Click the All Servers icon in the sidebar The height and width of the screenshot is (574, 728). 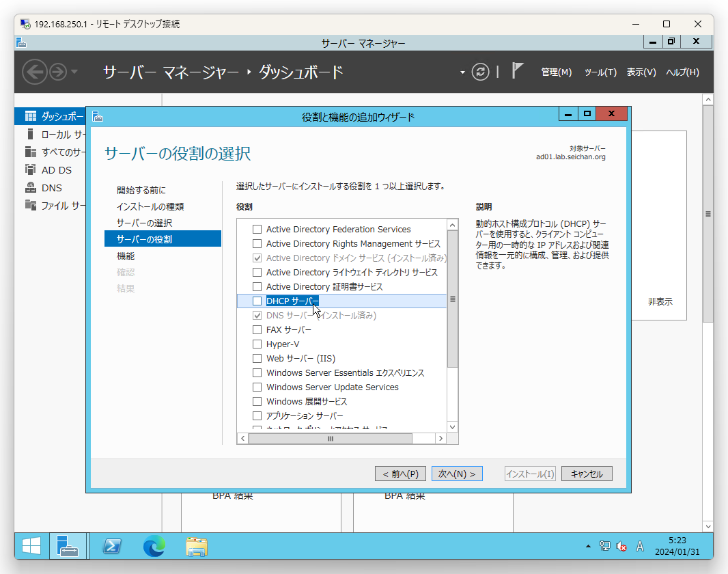tap(31, 152)
